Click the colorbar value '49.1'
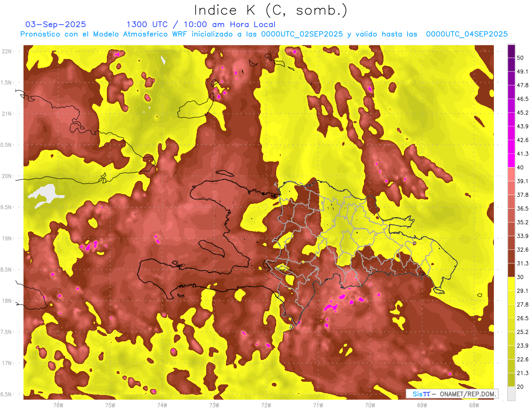Viewport: 532px width, 411px height. (522, 71)
